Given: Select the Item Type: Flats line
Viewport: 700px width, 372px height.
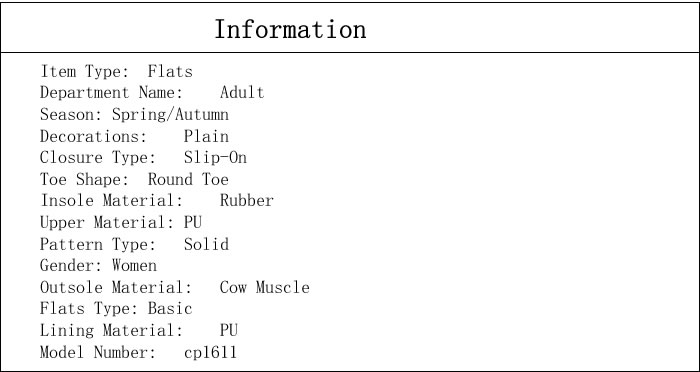Looking at the screenshot, I should [117, 71].
